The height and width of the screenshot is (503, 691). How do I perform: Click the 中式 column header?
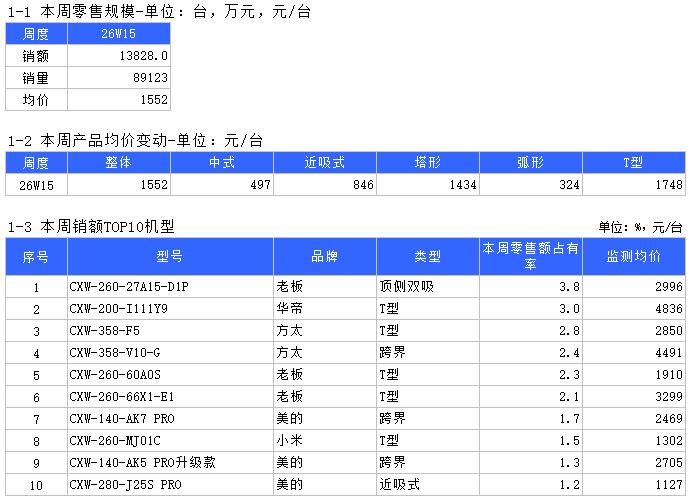(x=222, y=163)
